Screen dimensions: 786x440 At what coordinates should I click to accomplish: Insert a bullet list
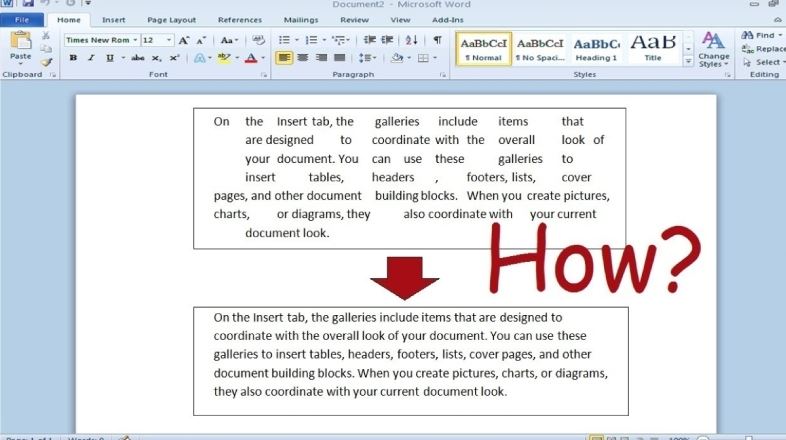[284, 40]
